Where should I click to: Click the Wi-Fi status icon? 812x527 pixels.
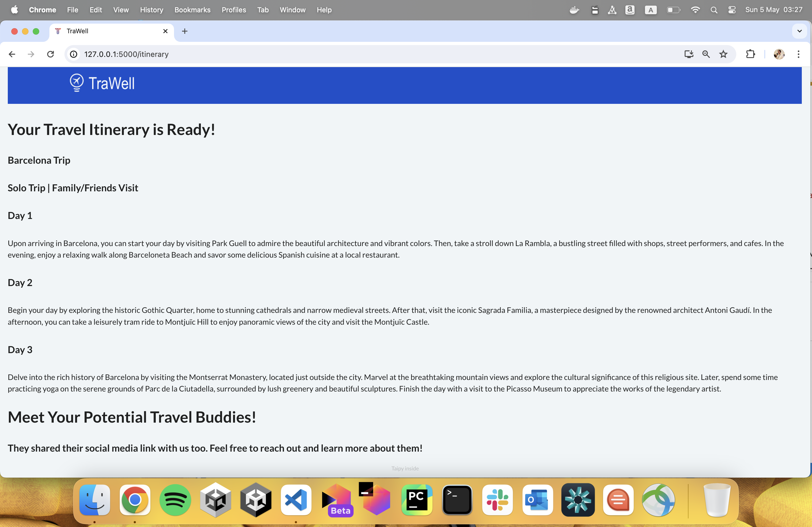point(695,10)
